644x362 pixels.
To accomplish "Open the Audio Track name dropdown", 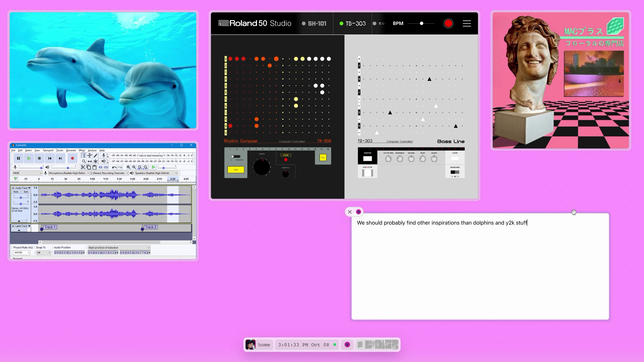I will pos(23,188).
